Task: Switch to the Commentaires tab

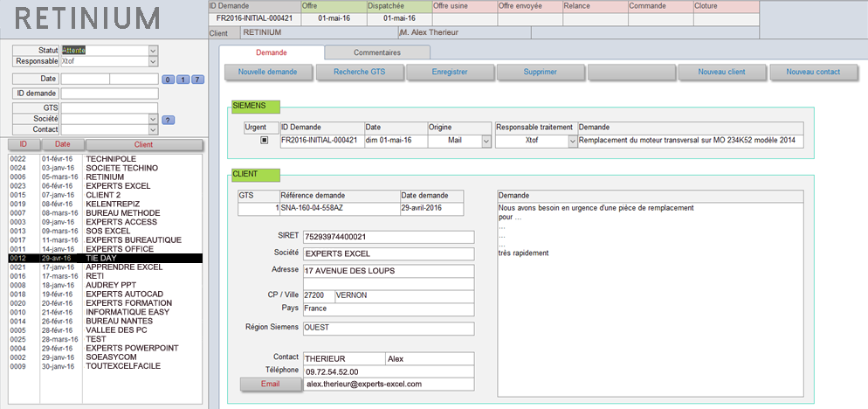Action: (377, 52)
